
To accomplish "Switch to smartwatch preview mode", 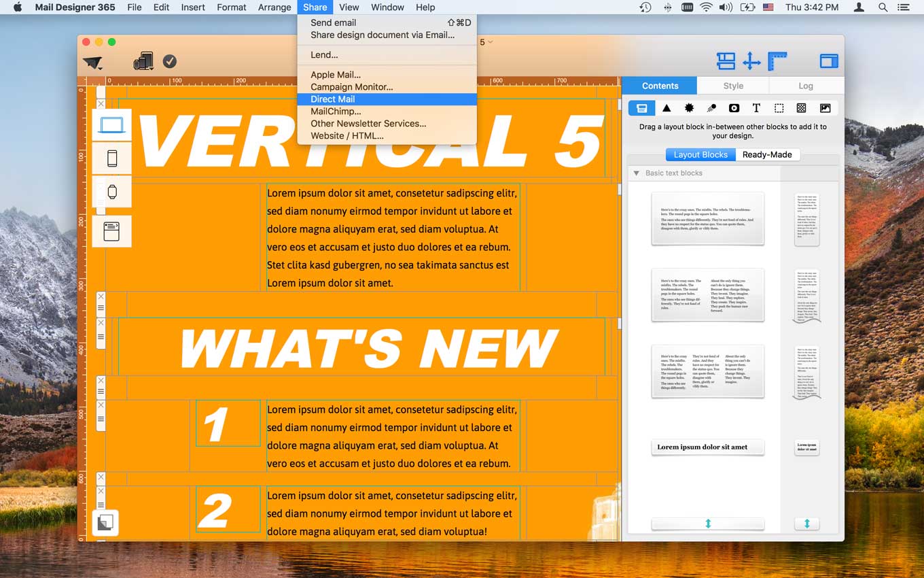I will coord(111,192).
